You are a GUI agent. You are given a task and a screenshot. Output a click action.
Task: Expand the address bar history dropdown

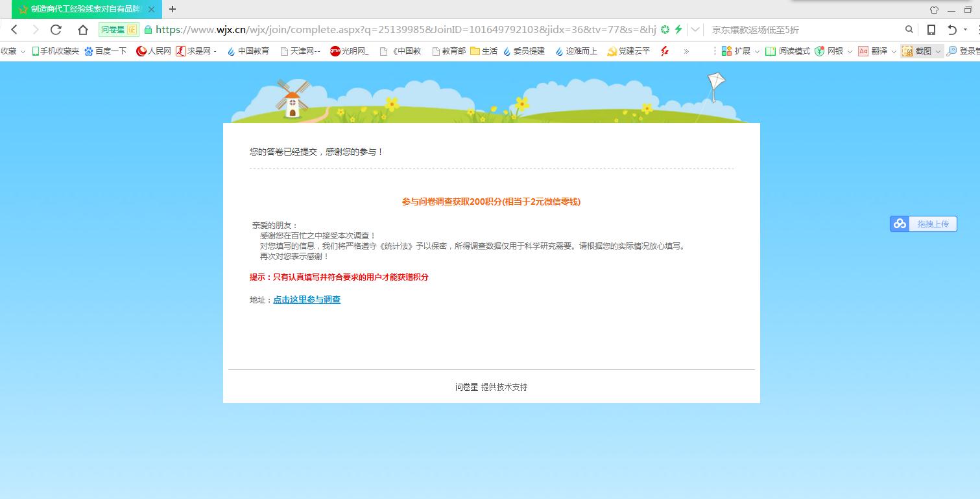click(x=695, y=30)
